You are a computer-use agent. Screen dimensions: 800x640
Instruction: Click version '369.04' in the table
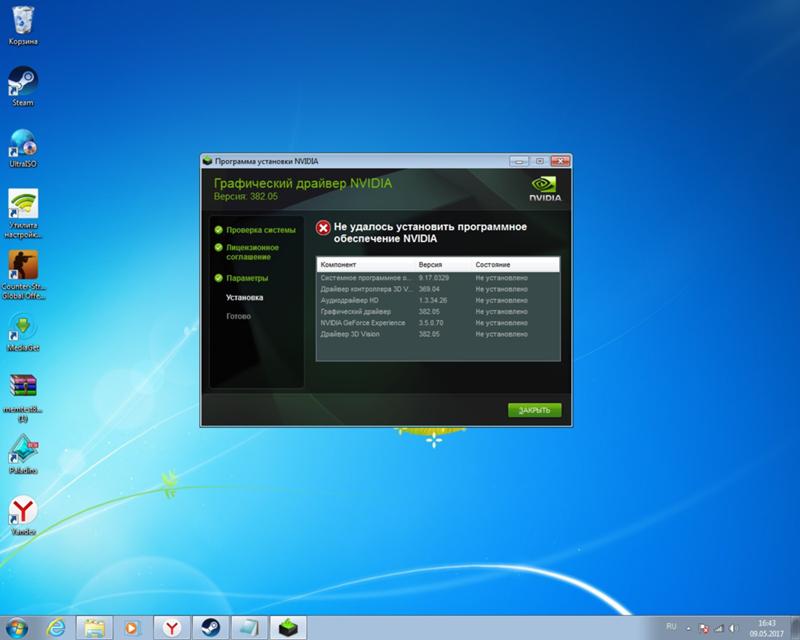pos(429,289)
